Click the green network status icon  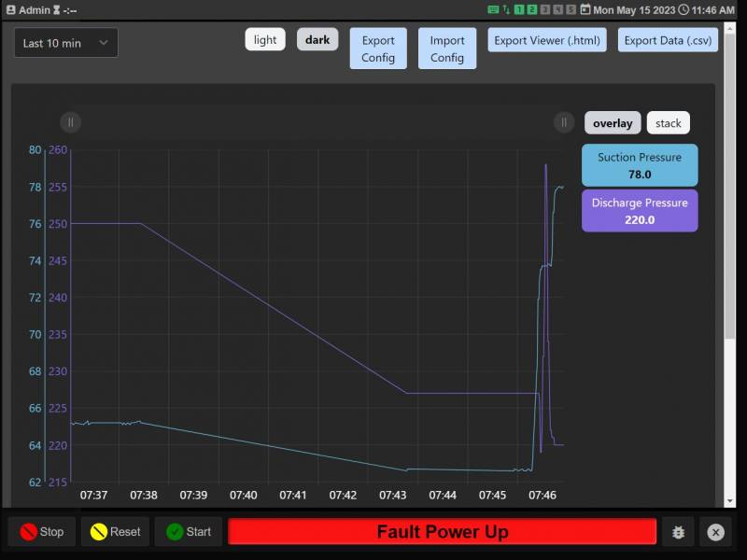tap(493, 10)
